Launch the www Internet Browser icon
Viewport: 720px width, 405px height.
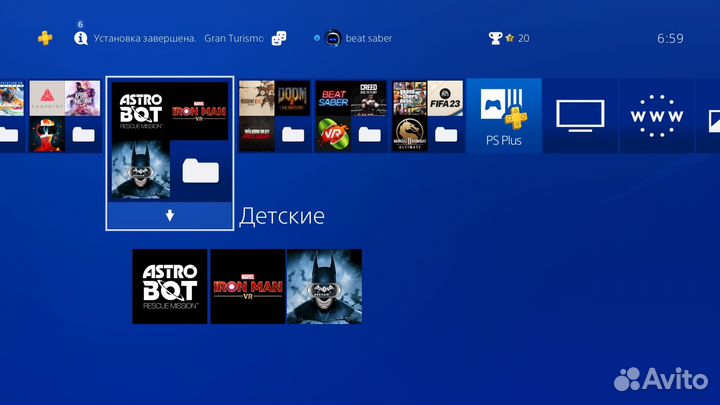click(x=657, y=116)
